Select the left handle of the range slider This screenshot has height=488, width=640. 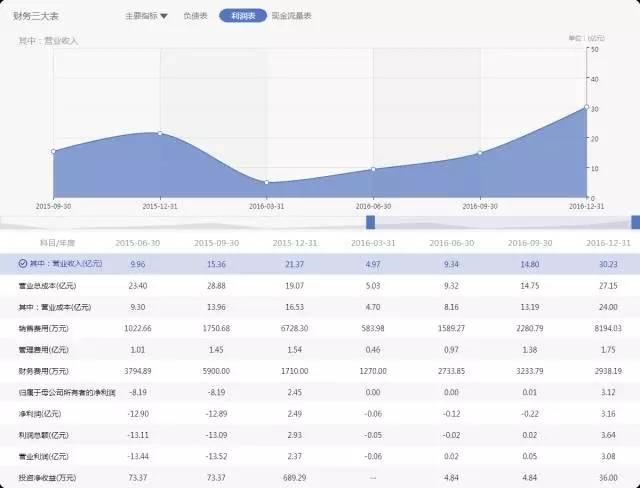pyautogui.click(x=370, y=222)
